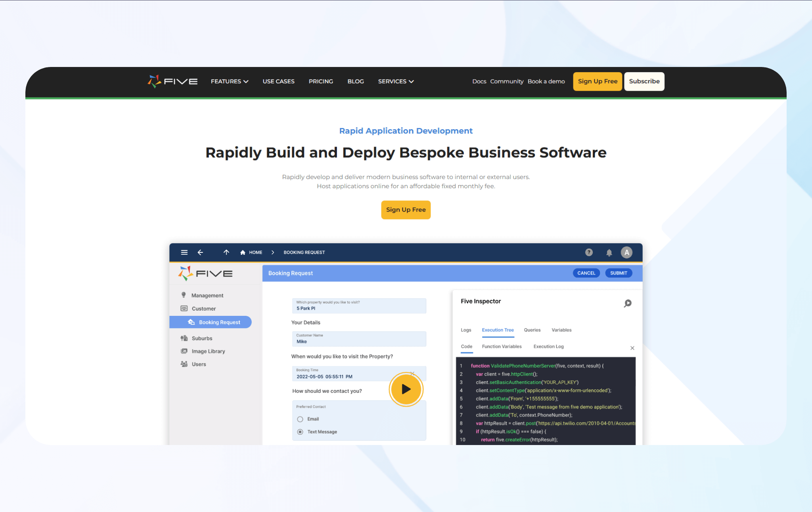Click the up arrow navigation icon
Viewport: 812px width, 512px height.
point(226,252)
